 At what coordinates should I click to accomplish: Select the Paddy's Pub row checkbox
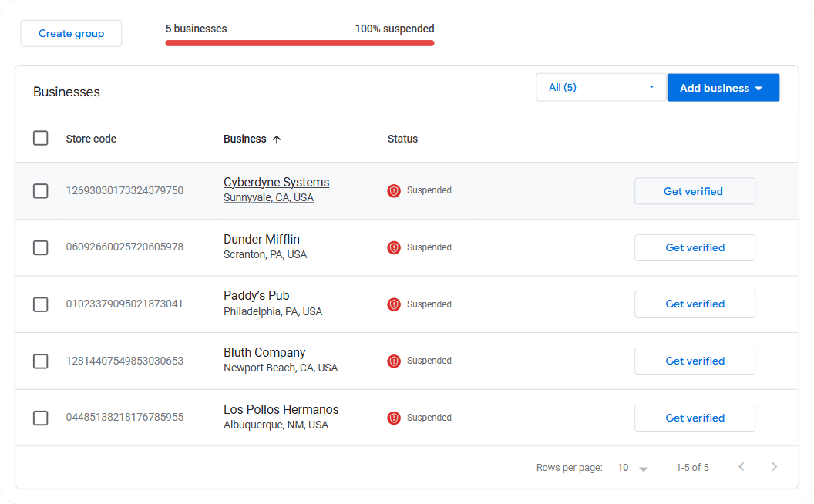point(41,304)
